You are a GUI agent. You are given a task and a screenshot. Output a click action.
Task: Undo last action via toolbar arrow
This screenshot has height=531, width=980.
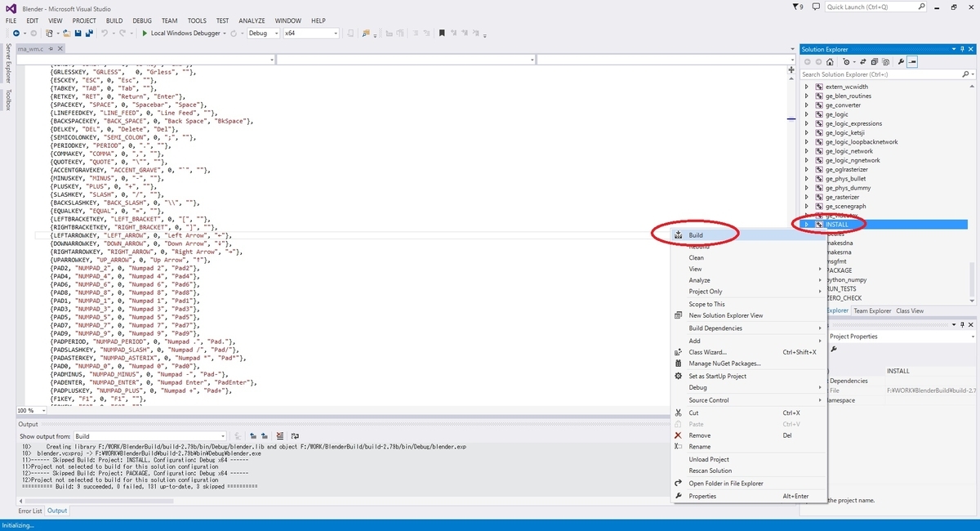[105, 33]
